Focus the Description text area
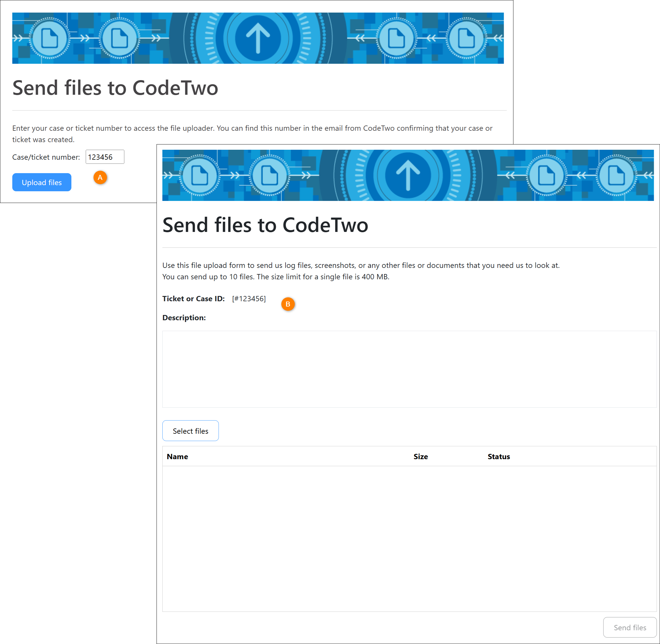This screenshot has height=644, width=660. 409,369
